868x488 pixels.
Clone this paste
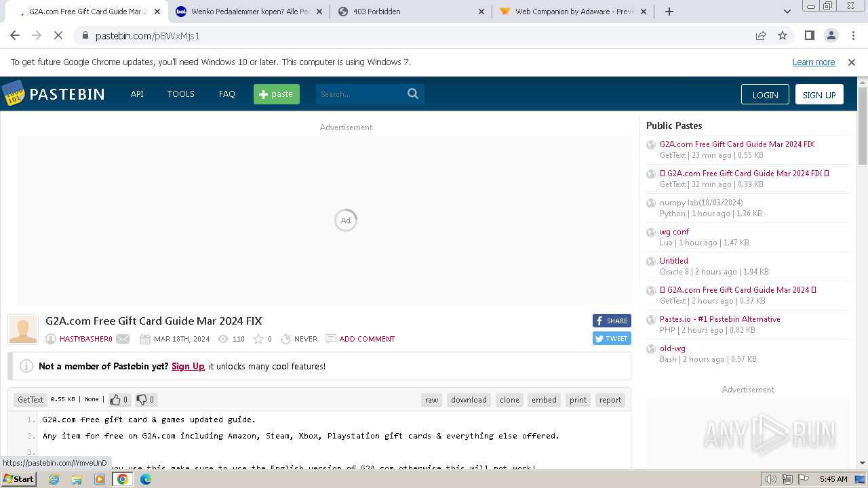[509, 400]
